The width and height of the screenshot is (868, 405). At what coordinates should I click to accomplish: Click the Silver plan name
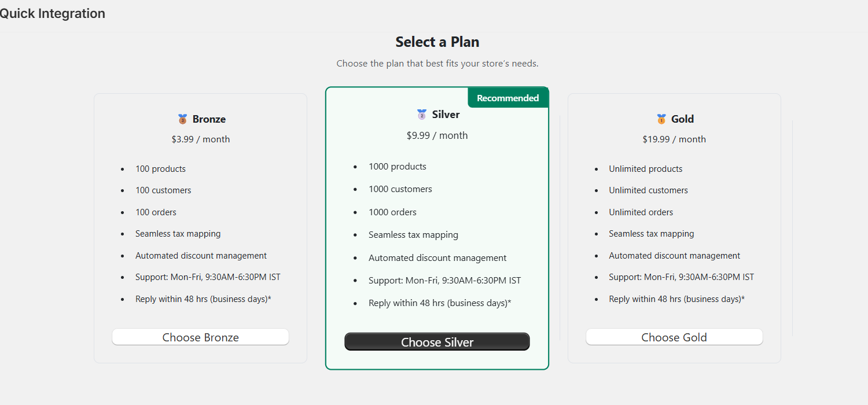(x=446, y=115)
